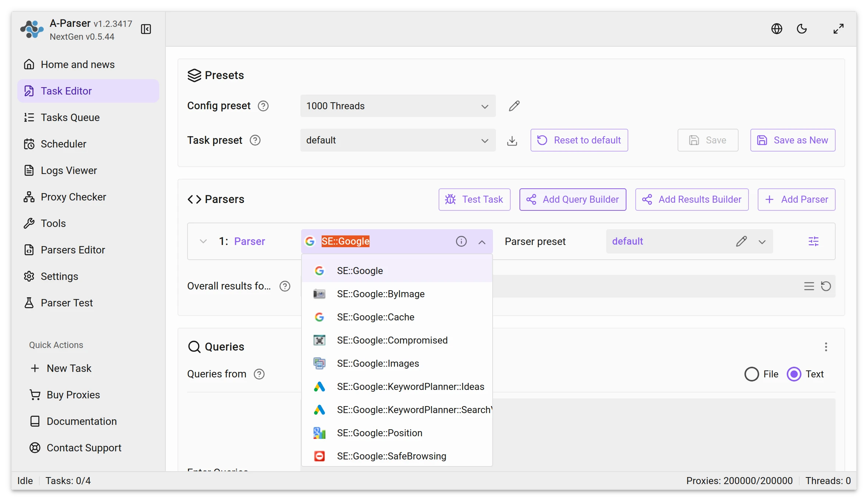Choose SE::Google::Cache parser option
868x501 pixels.
click(x=397, y=317)
